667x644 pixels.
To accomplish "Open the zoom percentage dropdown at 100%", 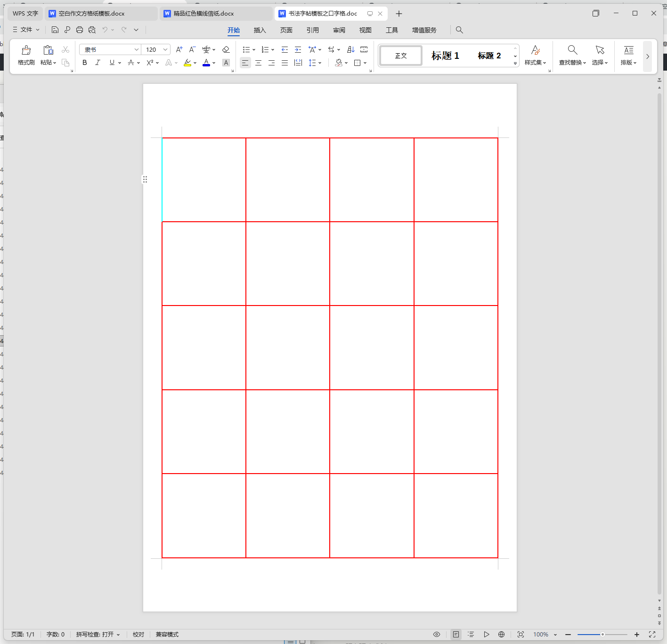I will pos(555,635).
